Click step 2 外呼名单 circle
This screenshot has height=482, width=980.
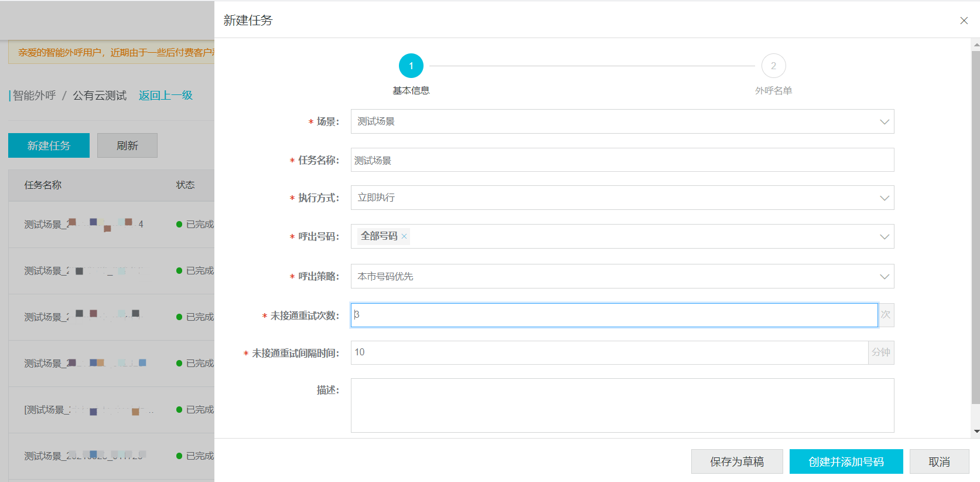pyautogui.click(x=773, y=66)
